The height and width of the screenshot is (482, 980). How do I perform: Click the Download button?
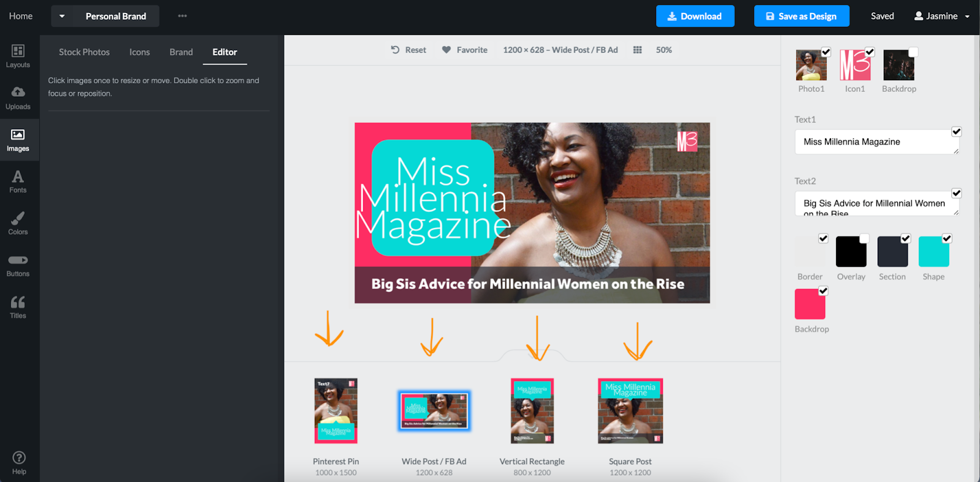[x=695, y=16]
